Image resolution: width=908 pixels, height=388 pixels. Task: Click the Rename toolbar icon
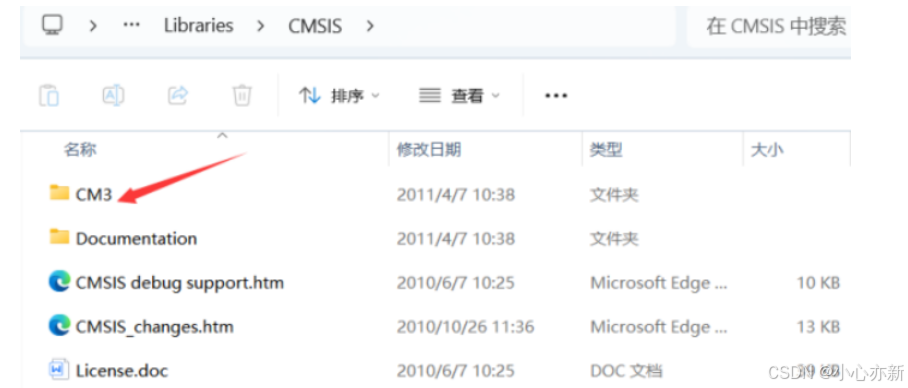(x=114, y=95)
